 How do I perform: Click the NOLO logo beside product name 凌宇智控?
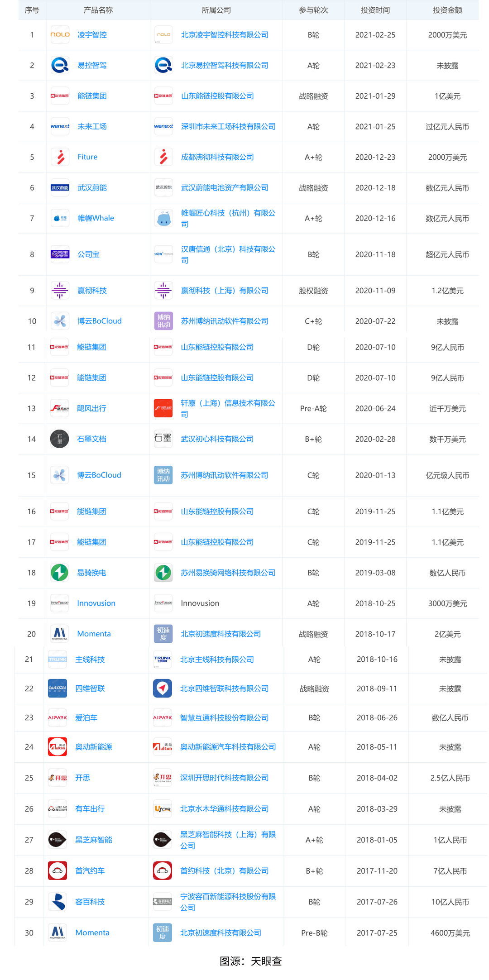pos(60,35)
